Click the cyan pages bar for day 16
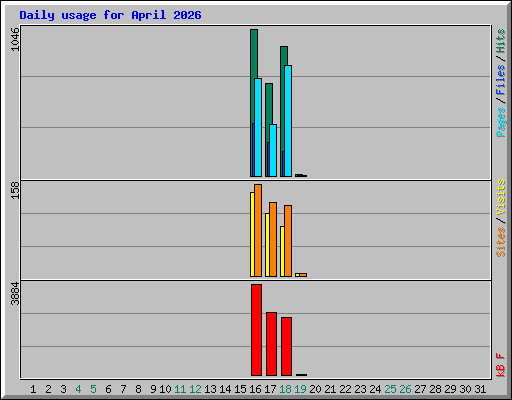This screenshot has height=400, width=512. 258,127
